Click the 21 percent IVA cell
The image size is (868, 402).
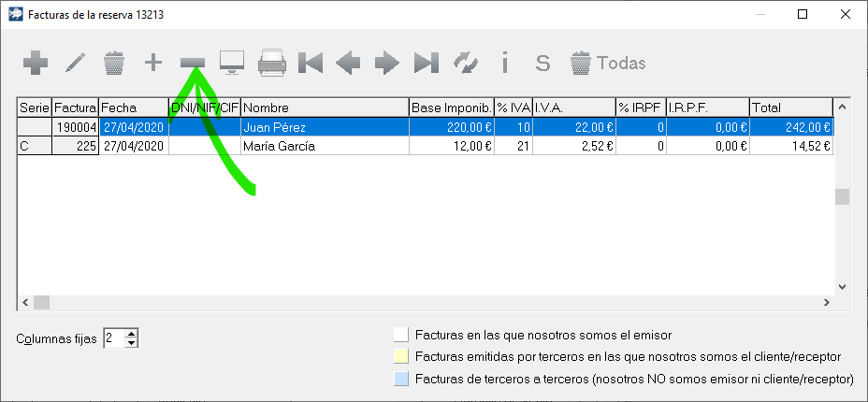tap(514, 147)
